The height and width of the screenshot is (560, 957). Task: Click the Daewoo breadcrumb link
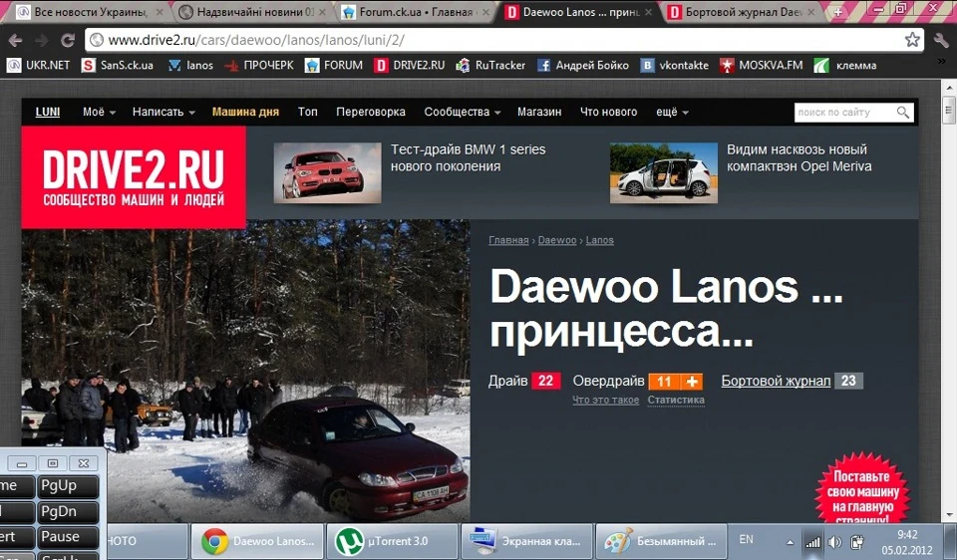[x=557, y=240]
